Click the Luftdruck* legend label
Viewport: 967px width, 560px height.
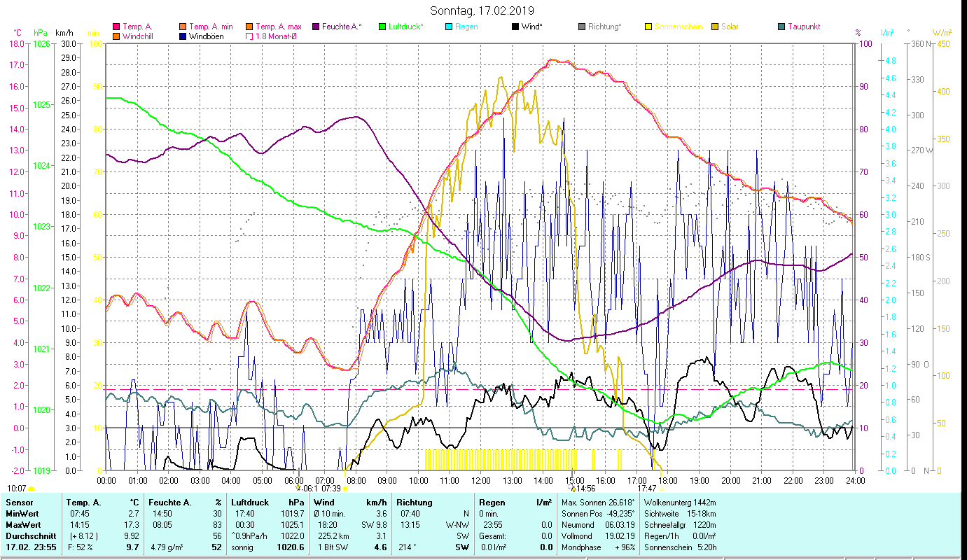point(406,27)
